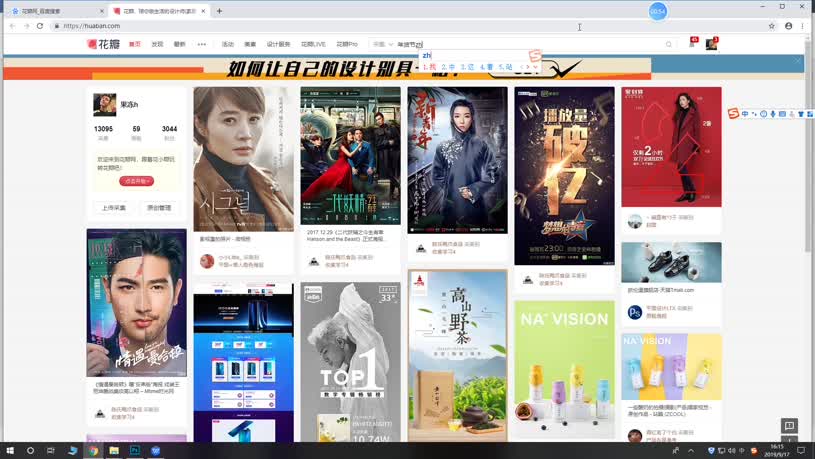Open the user avatar menu in header
The width and height of the screenshot is (815, 459).
pyautogui.click(x=711, y=44)
